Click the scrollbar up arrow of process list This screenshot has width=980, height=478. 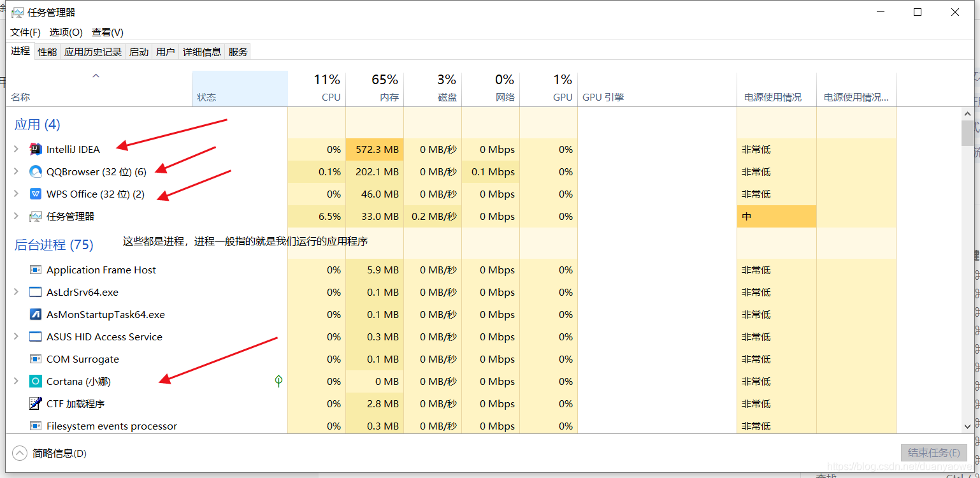pyautogui.click(x=967, y=113)
